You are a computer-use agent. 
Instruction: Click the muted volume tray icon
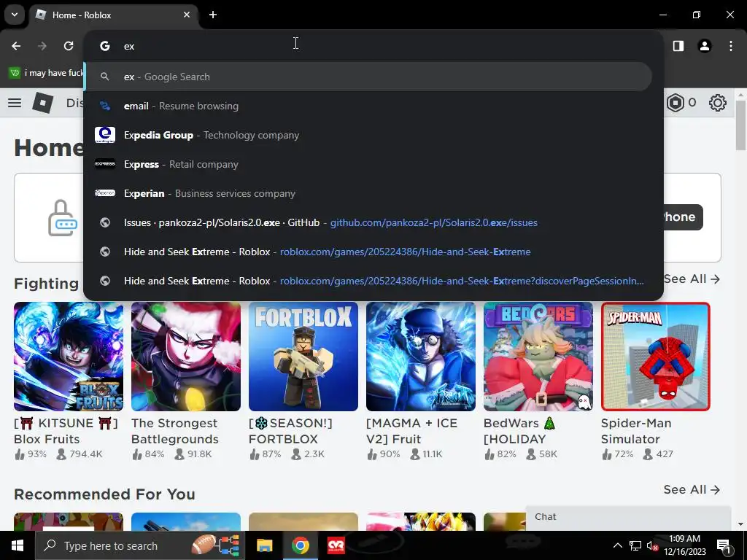pos(652,545)
